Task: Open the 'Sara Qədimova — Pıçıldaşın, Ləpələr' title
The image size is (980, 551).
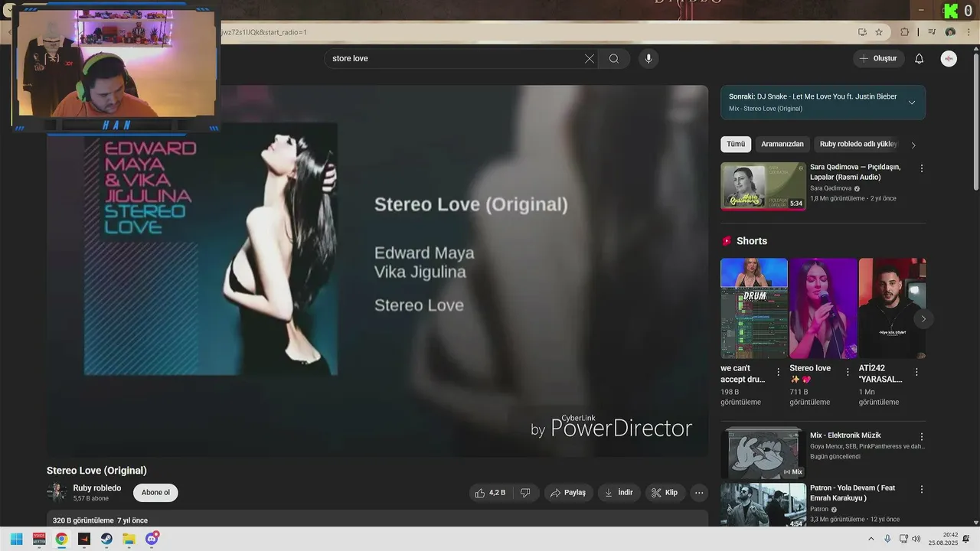Action: 855,171
